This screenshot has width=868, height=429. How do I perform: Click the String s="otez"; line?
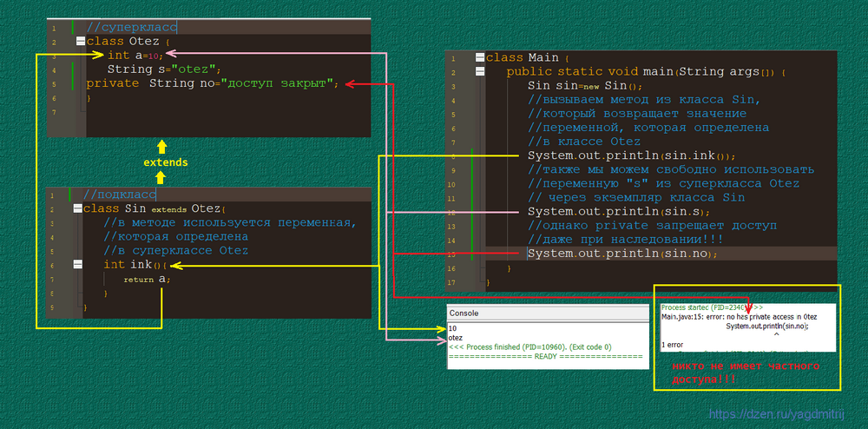click(164, 69)
